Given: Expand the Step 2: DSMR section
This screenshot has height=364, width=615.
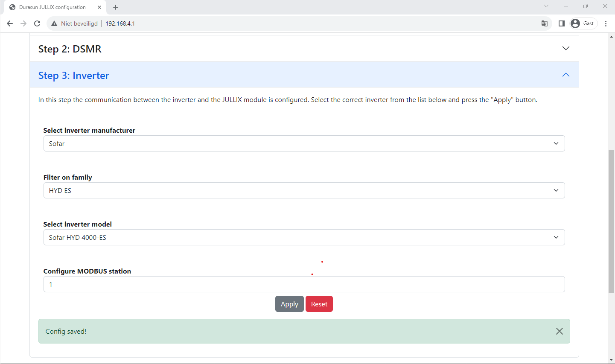Looking at the screenshot, I should [304, 49].
